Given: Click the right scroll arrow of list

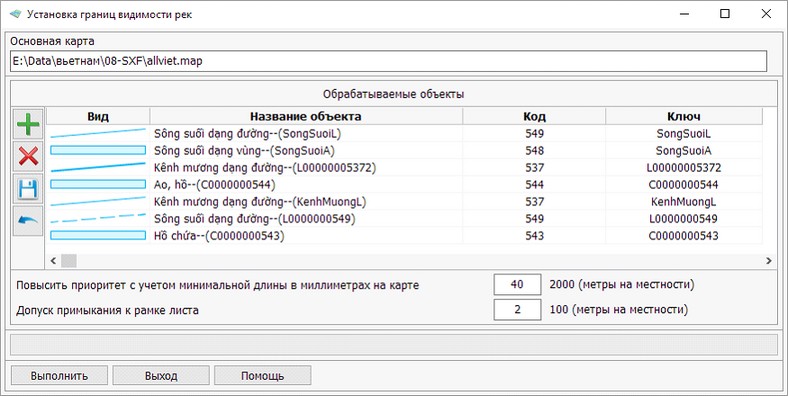Looking at the screenshot, I should point(768,261).
